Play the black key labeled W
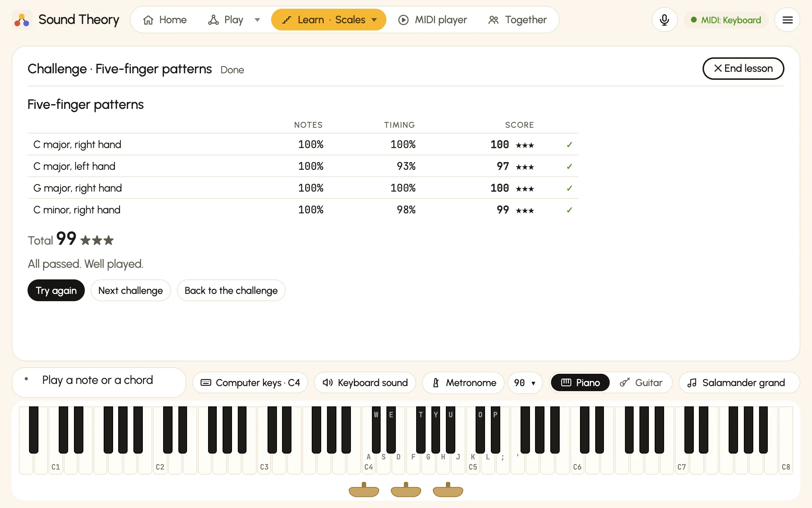The image size is (812, 508). [x=376, y=430]
